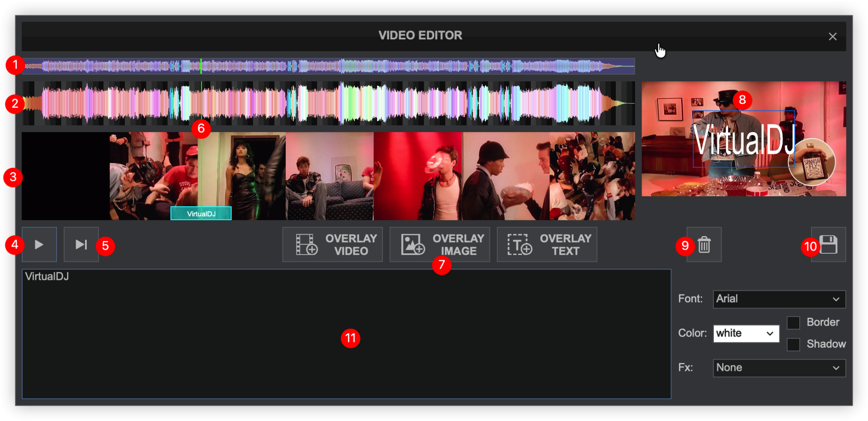Image resolution: width=868 pixels, height=421 pixels.
Task: Save edits with the floppy disk icon
Action: tap(828, 245)
